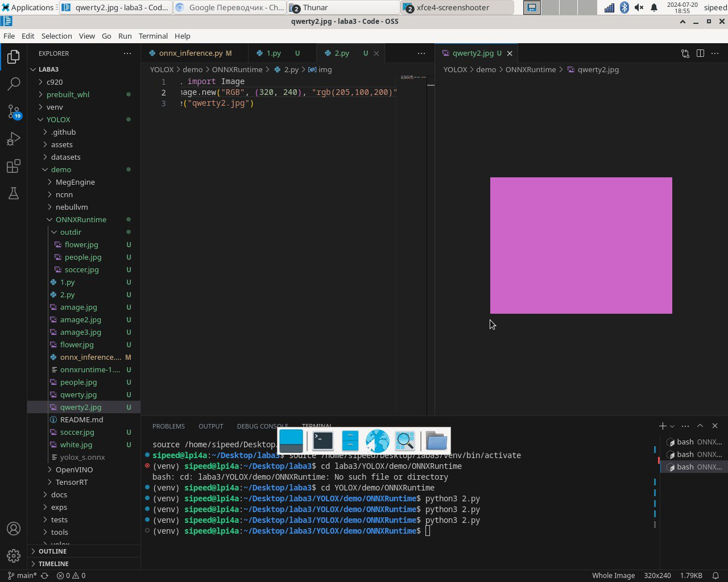This screenshot has width=728, height=582.
Task: Open the Extensions view
Action: click(x=14, y=166)
